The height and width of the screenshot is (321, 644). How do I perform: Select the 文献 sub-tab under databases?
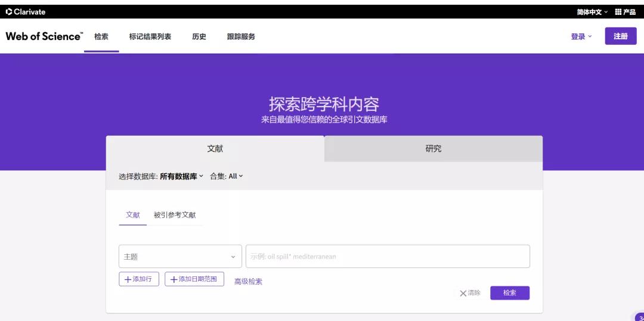click(x=132, y=215)
